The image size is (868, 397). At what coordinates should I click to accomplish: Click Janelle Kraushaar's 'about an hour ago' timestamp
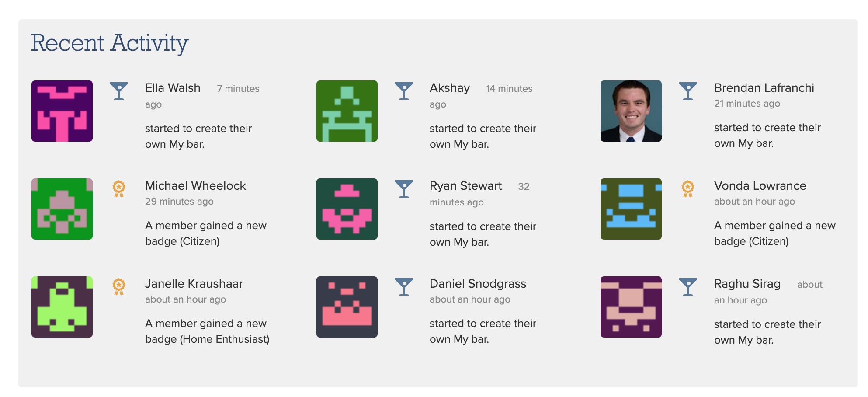click(185, 299)
